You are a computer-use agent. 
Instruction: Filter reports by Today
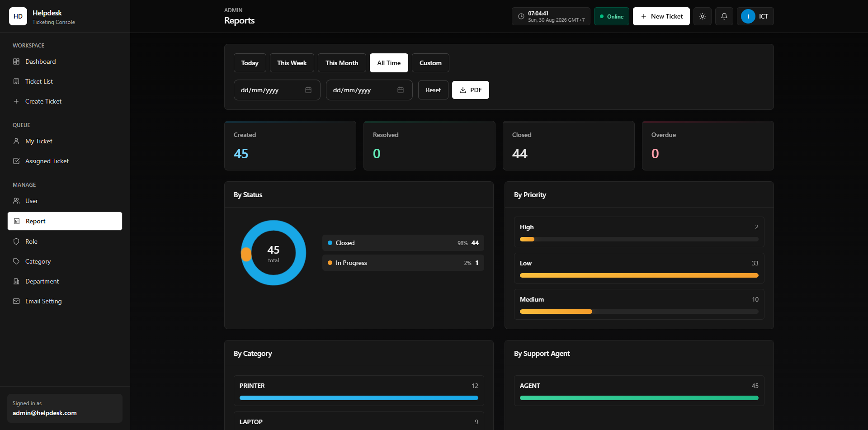(250, 63)
